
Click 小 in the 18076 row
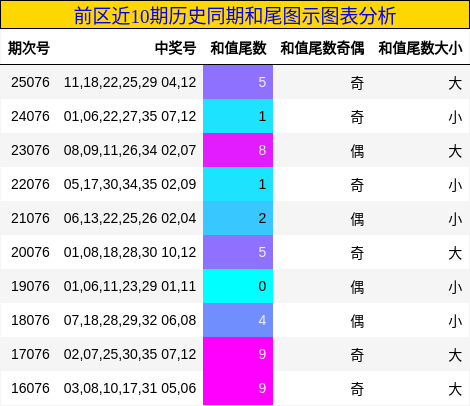click(x=455, y=321)
